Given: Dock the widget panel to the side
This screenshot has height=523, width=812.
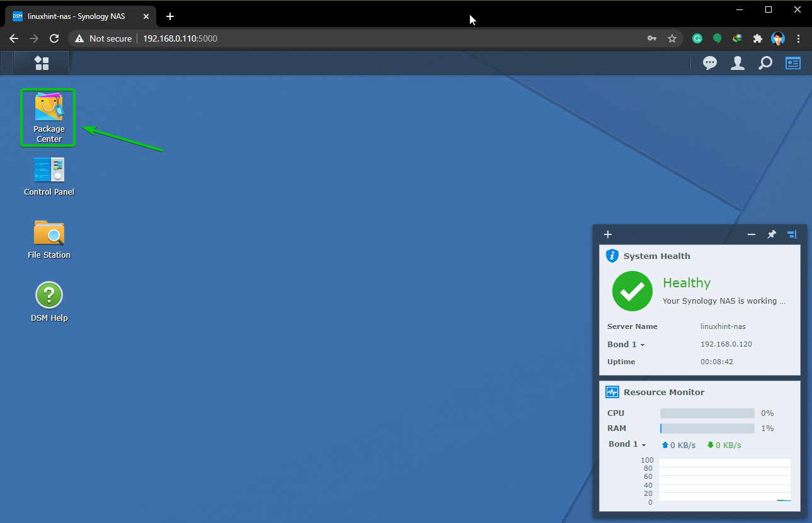Looking at the screenshot, I should coord(792,234).
